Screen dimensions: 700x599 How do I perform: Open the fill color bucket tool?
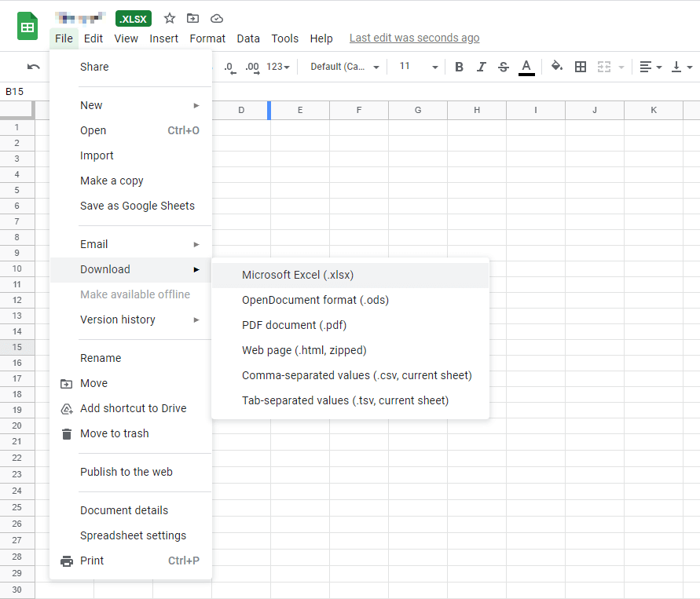[x=557, y=67]
